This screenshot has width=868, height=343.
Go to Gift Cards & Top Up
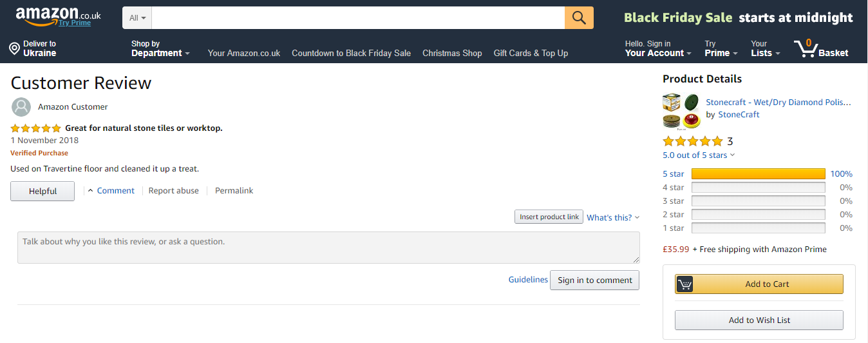point(531,54)
